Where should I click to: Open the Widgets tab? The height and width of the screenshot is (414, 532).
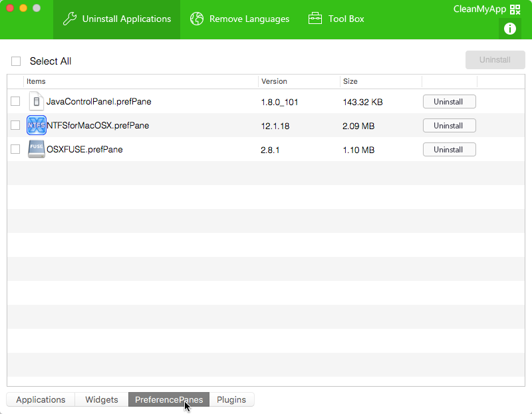pyautogui.click(x=102, y=399)
